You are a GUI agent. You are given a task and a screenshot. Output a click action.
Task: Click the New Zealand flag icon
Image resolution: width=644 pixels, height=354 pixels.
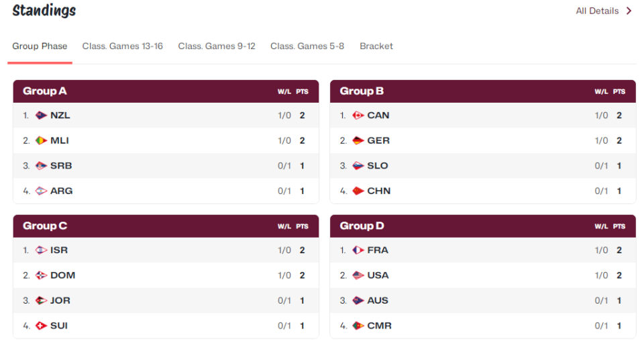tap(41, 116)
